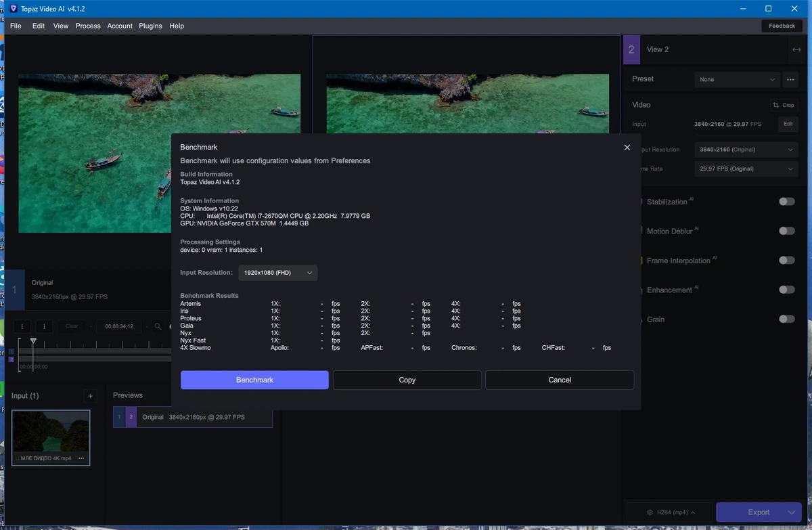
Task: Set the in-point with the left bracket icon
Action: coord(22,326)
